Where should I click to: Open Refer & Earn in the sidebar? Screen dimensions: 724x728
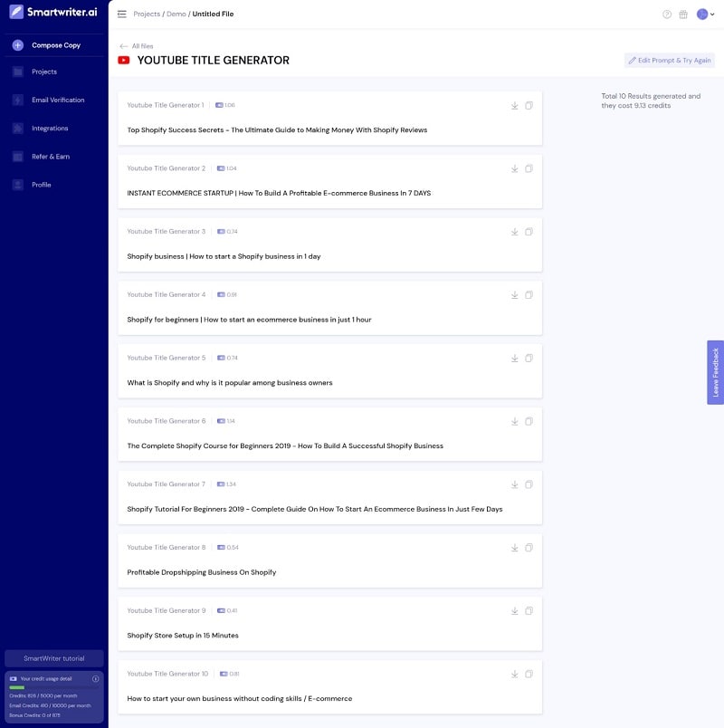[51, 157]
